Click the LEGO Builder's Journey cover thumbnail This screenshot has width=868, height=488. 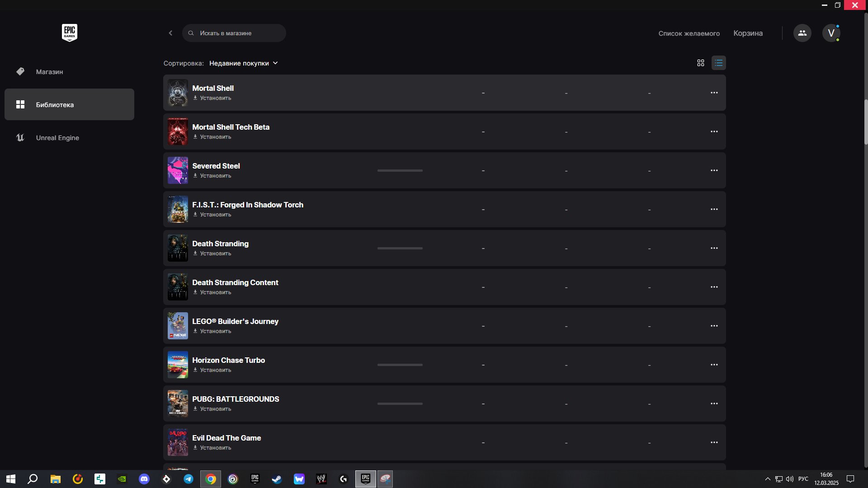tap(178, 326)
